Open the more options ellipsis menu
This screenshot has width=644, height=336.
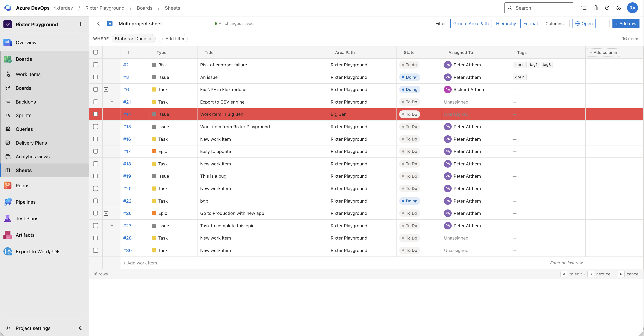(602, 24)
